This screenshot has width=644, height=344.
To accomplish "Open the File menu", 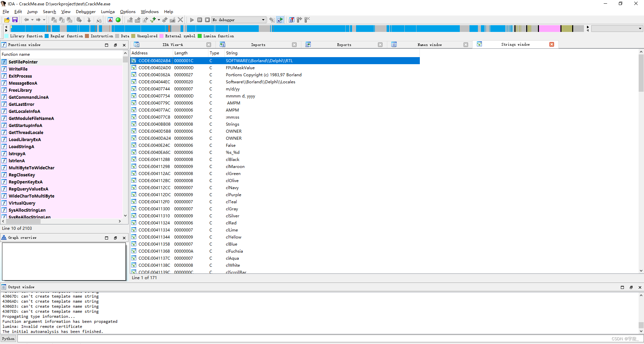I will click(6, 11).
